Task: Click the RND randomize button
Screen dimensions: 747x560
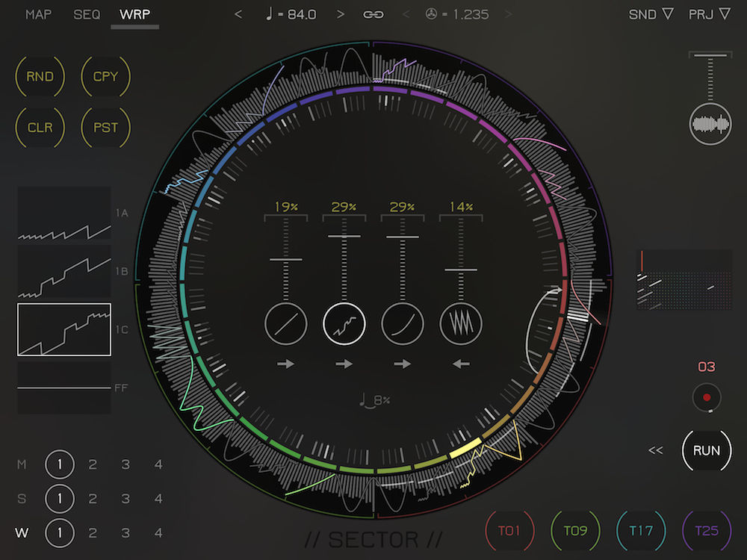Action: (x=40, y=76)
